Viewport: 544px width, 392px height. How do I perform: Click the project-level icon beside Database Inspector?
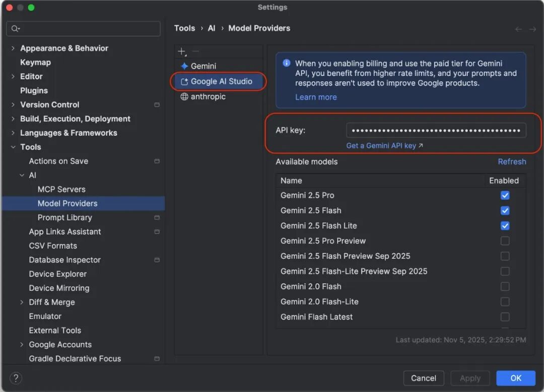(x=157, y=260)
